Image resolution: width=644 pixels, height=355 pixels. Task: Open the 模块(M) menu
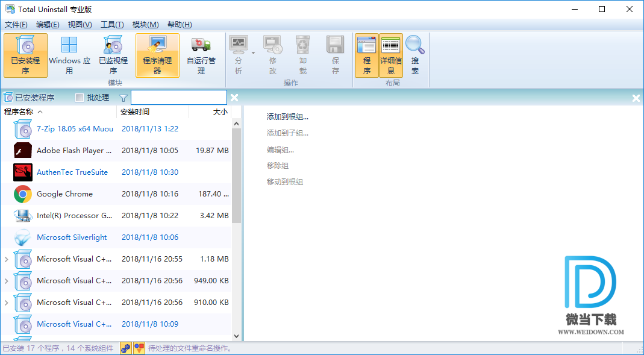pos(145,25)
